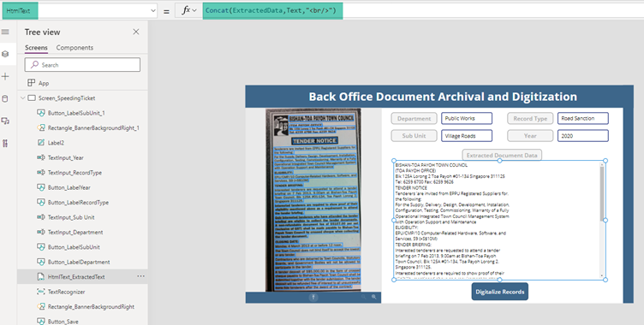Click the Button_Save control icon
The width and height of the screenshot is (644, 325).
(40, 322)
